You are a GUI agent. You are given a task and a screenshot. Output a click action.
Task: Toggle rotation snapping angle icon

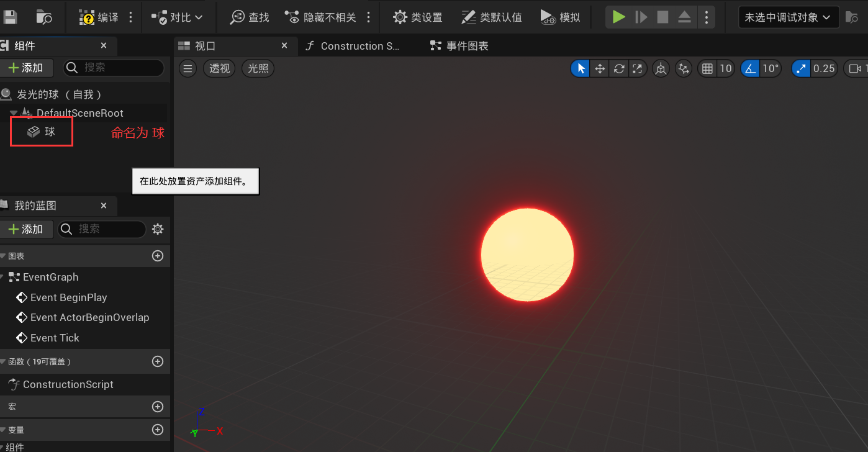pos(751,68)
